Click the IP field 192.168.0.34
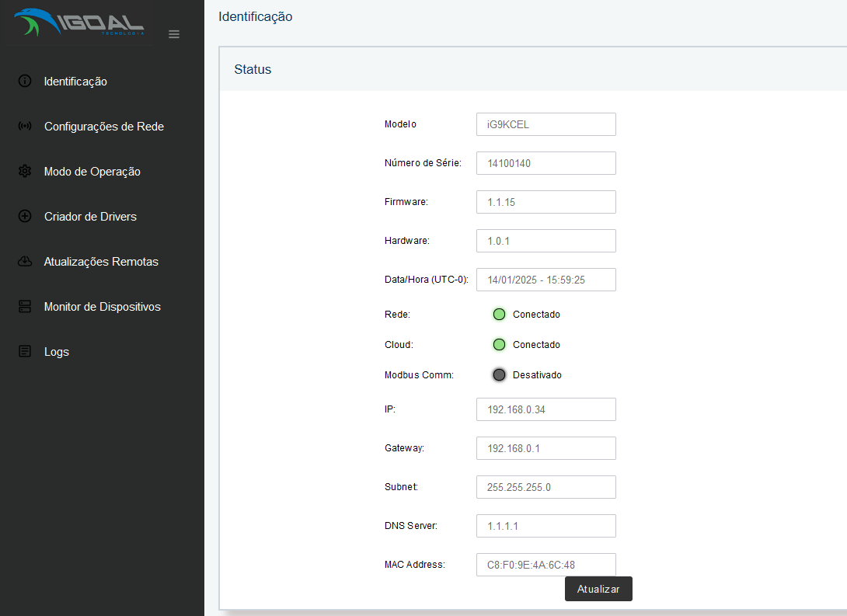This screenshot has height=616, width=847. point(546,409)
